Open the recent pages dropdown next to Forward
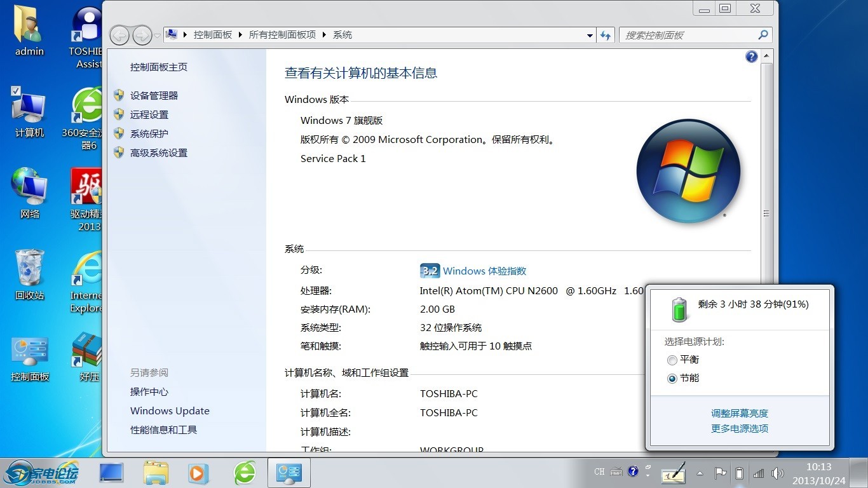 157,36
